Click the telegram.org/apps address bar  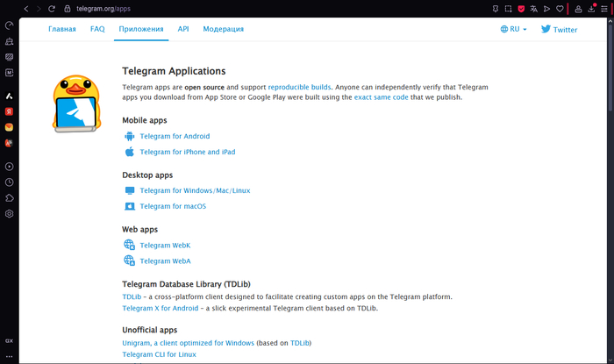(104, 9)
